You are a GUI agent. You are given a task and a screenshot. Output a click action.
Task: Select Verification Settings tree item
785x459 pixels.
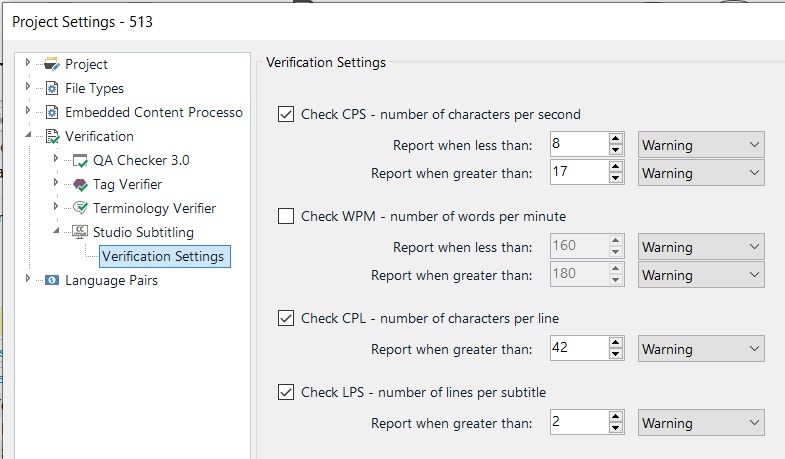point(165,256)
